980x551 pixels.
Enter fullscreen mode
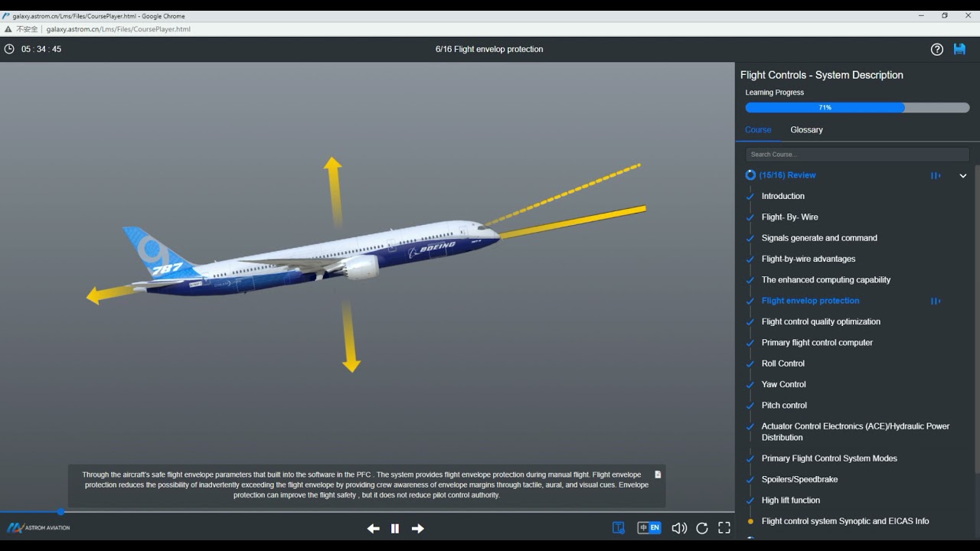pos(724,528)
